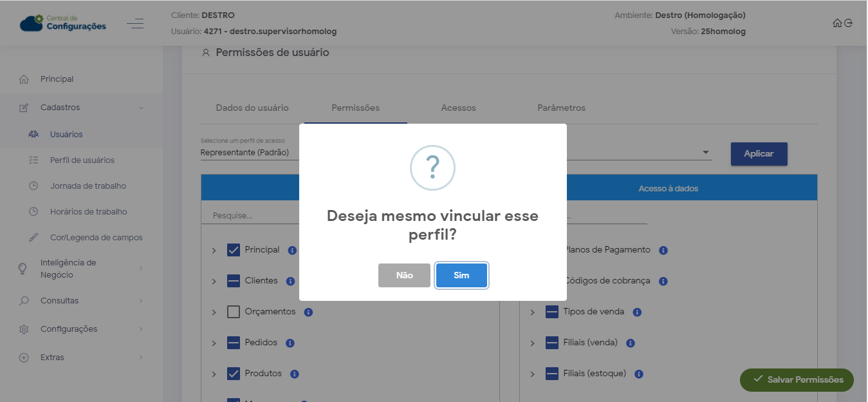Click info icon beside Planos de Pagamento

click(663, 250)
